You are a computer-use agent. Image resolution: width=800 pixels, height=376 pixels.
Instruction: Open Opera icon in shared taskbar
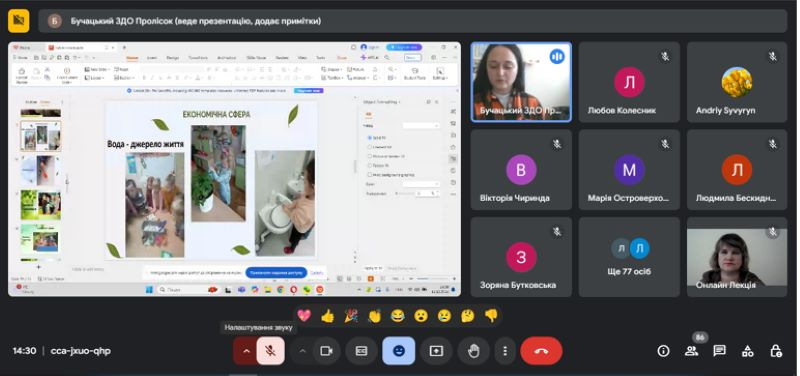pyautogui.click(x=294, y=290)
